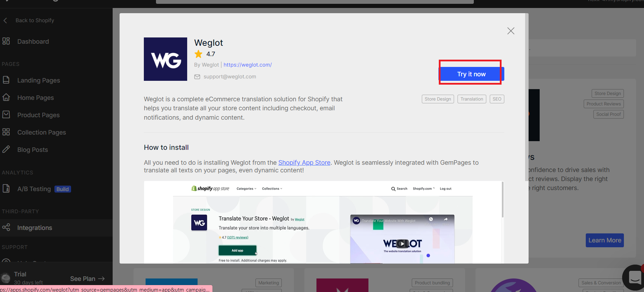Click the Trial plan avatar icon
Viewport: 644px width, 292px height.
point(6,278)
